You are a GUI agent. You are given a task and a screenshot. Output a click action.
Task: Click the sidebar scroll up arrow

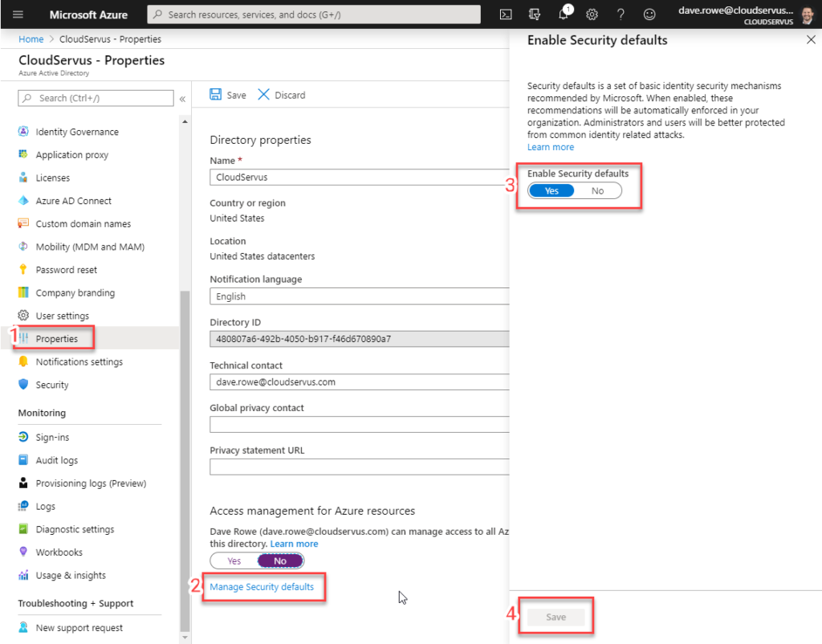click(185, 122)
